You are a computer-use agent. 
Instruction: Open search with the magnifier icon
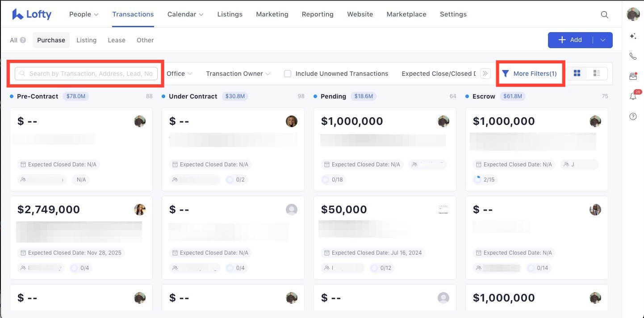pos(604,15)
